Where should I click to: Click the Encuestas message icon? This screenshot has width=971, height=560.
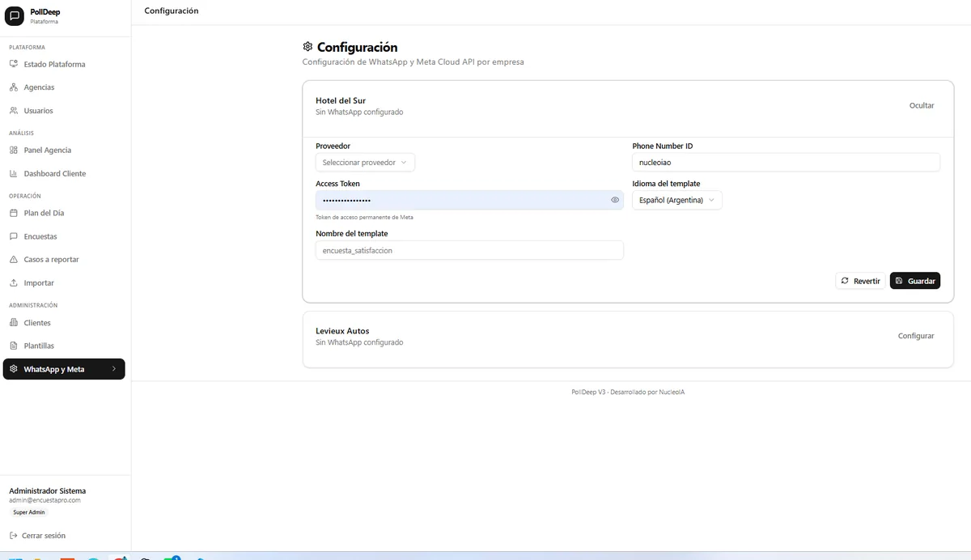click(x=14, y=236)
